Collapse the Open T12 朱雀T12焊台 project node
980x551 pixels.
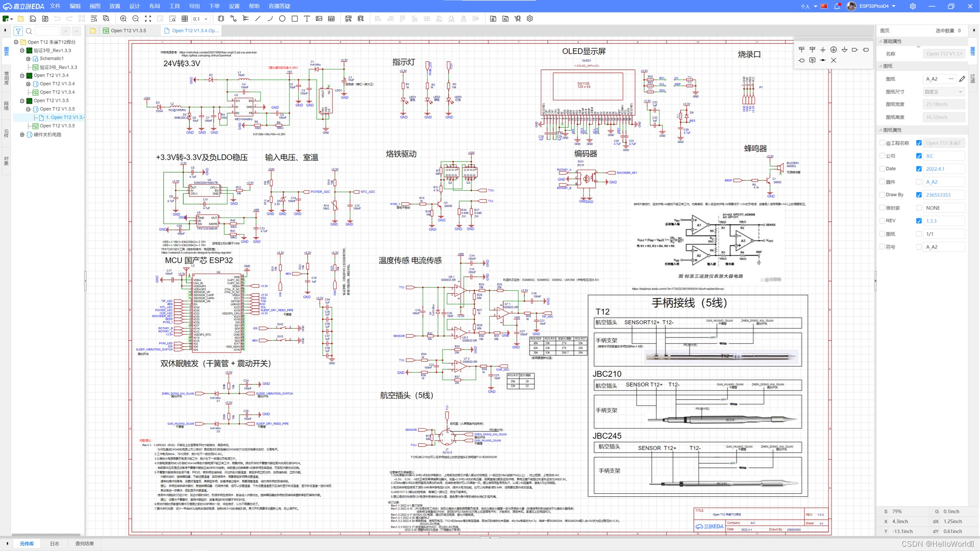[16, 42]
